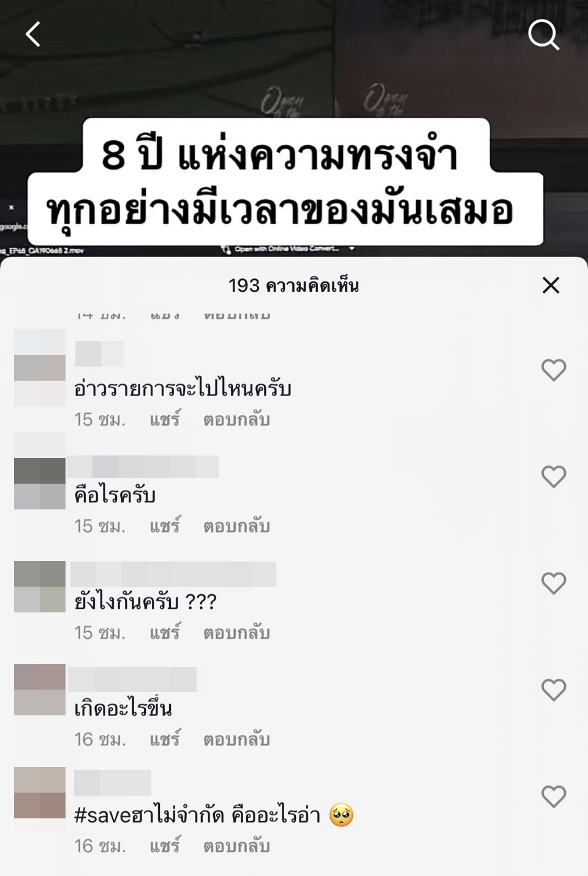Share the comment 'อ่าวรายการจะไปไหนครับ'
The width and height of the screenshot is (588, 876).
point(165,419)
